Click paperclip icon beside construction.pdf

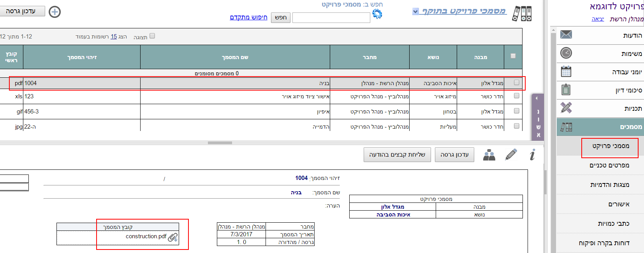pyautogui.click(x=173, y=237)
